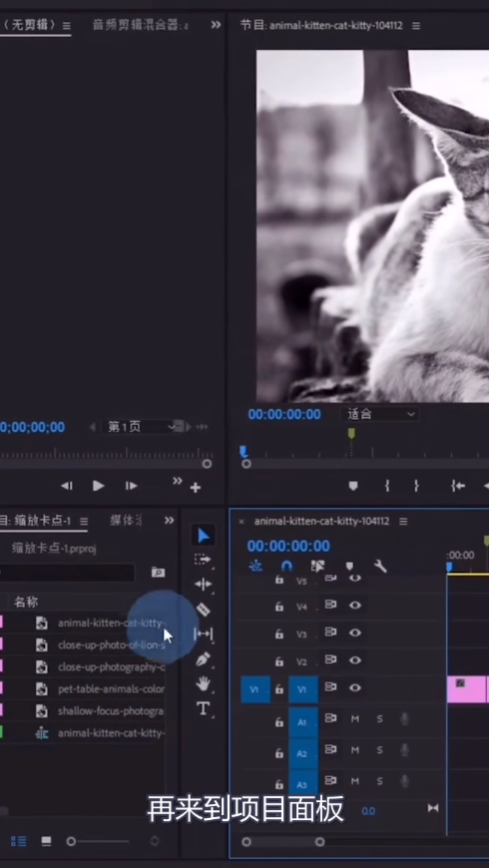Open the source (无剪辑) panel menu
Image resolution: width=489 pixels, height=868 pixels.
pyautogui.click(x=67, y=26)
